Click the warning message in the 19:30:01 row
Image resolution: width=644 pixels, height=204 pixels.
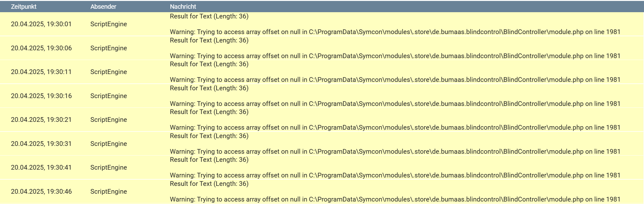[395, 32]
